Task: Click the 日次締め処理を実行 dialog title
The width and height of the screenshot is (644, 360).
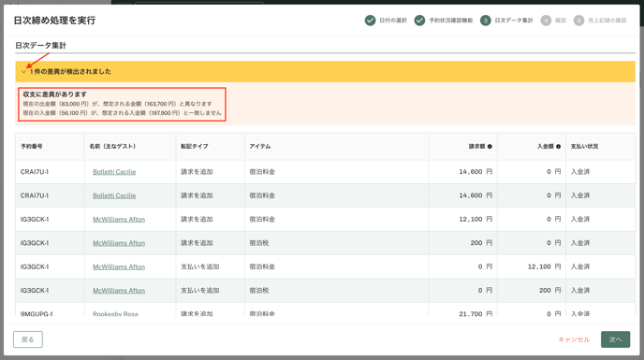Action: (x=54, y=21)
